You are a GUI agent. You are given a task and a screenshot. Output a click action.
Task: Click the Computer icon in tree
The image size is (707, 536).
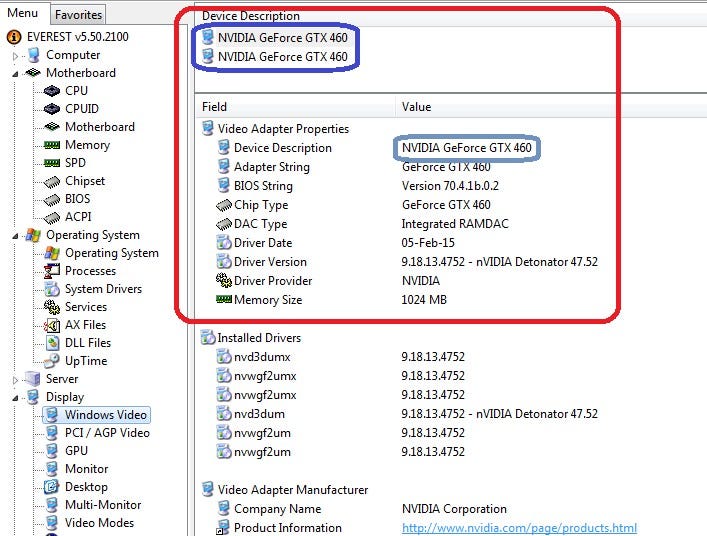[x=33, y=55]
